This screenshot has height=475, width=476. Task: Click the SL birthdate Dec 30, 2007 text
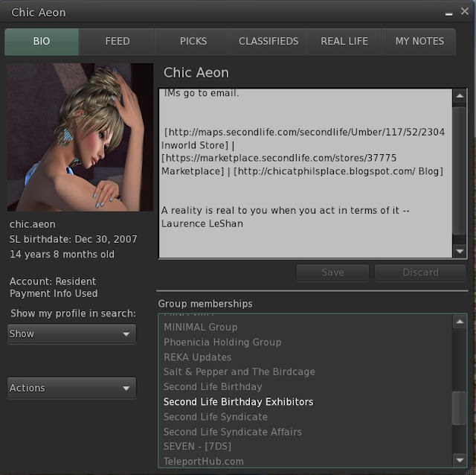click(x=73, y=239)
